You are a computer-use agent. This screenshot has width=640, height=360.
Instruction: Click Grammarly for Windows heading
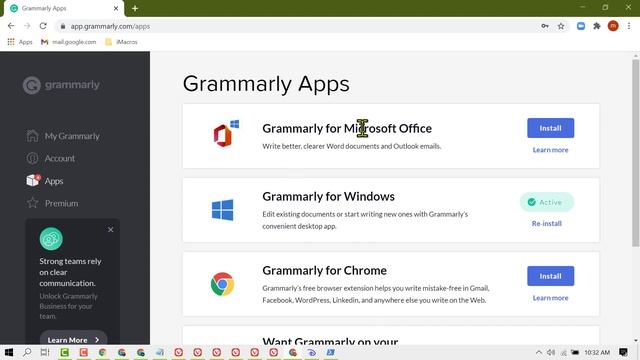point(329,196)
